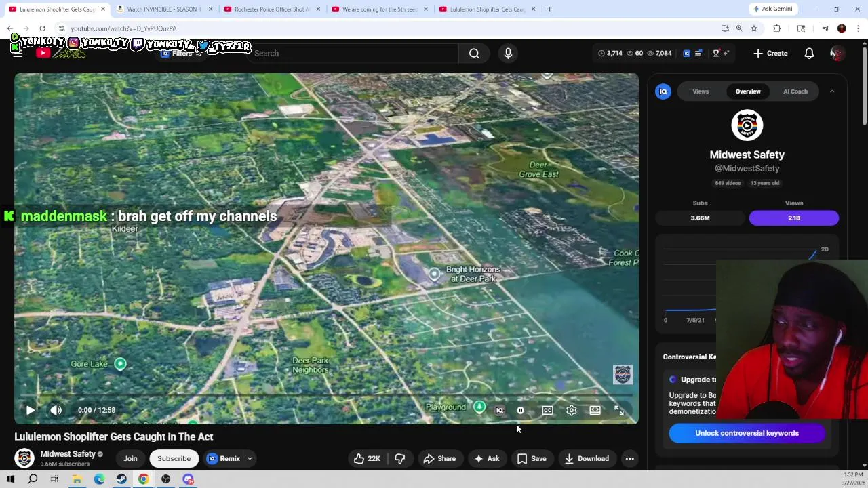This screenshot has height=488, width=868.
Task: Open the vidIQ icon in player controls
Action: pyautogui.click(x=500, y=410)
